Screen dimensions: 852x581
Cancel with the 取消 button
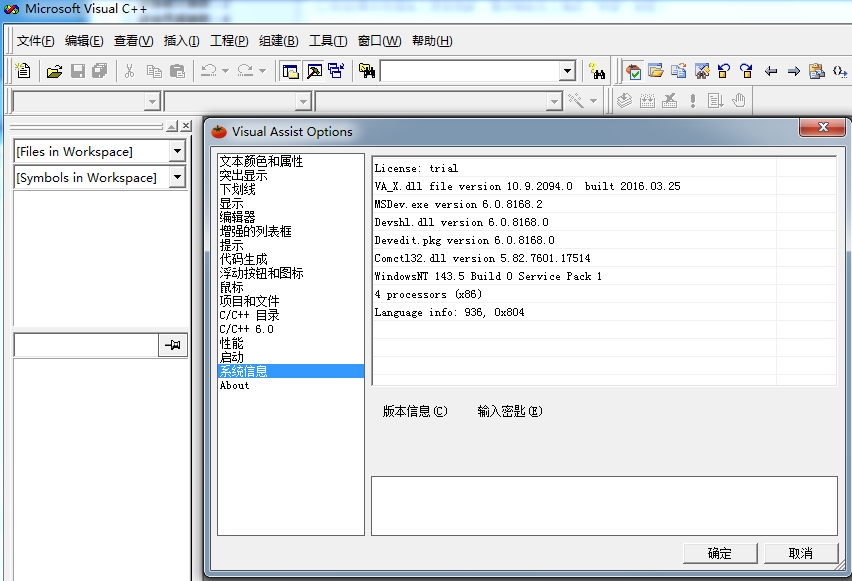(801, 553)
